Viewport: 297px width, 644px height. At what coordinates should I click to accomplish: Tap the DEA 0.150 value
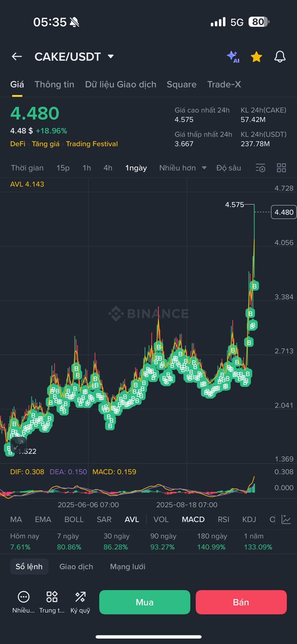click(x=68, y=472)
